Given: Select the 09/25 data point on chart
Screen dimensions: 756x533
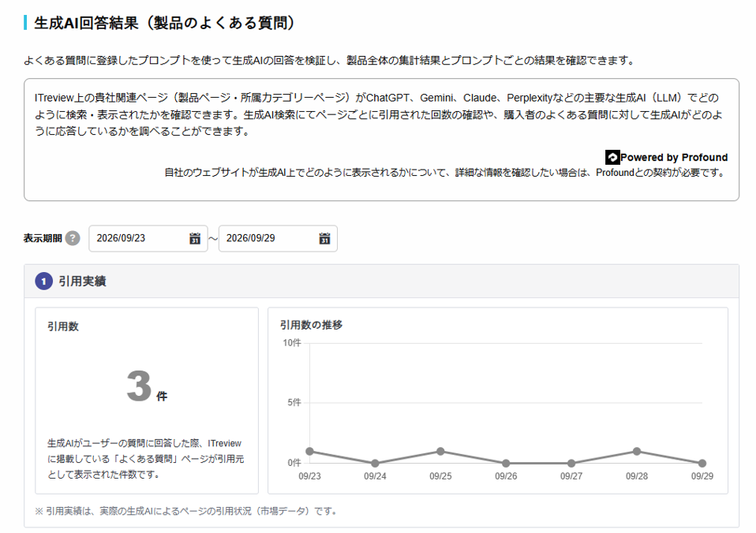Looking at the screenshot, I should pos(440,452).
